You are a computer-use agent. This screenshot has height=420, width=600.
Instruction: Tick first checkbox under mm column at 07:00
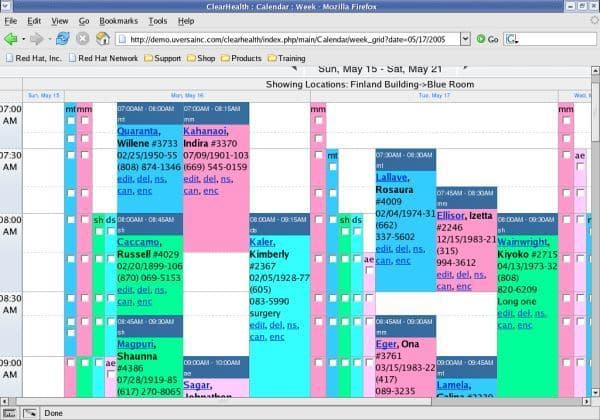85,122
